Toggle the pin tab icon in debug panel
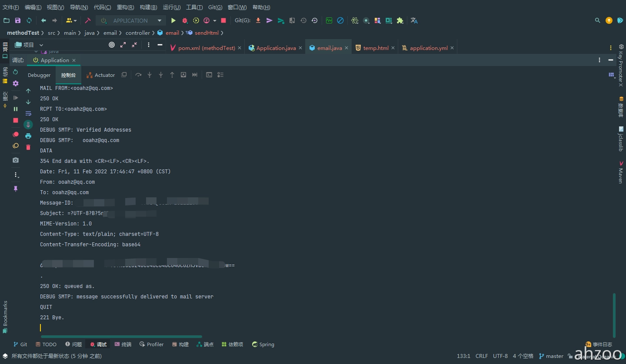Screen dimensions: 626x364 click(x=16, y=189)
